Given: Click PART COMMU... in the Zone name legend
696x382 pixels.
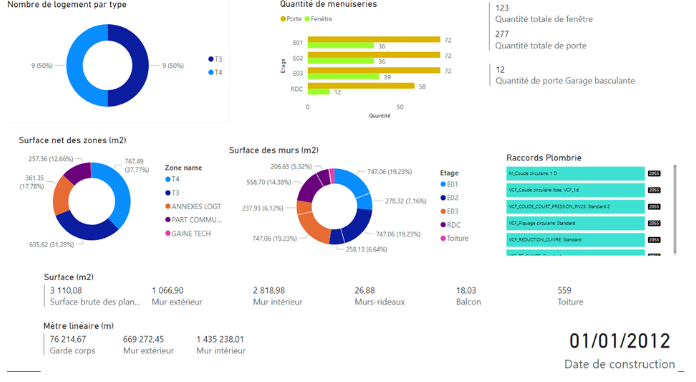Looking at the screenshot, I should tap(193, 220).
